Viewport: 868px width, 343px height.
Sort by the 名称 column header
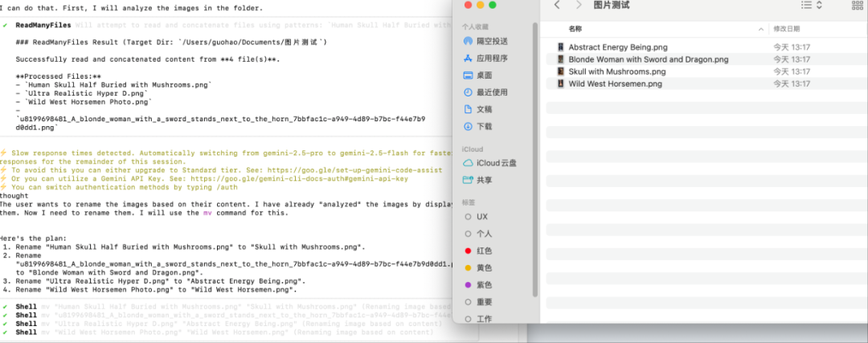tap(575, 29)
